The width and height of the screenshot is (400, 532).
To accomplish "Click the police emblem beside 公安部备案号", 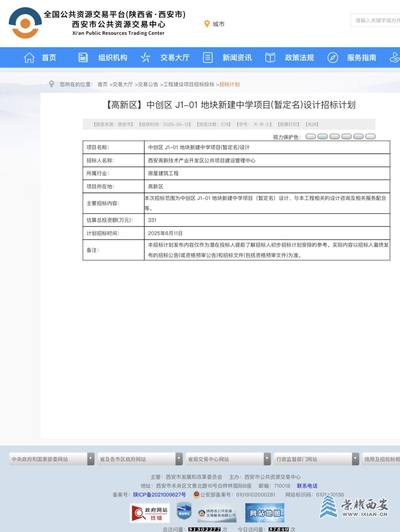I will coord(196,495).
